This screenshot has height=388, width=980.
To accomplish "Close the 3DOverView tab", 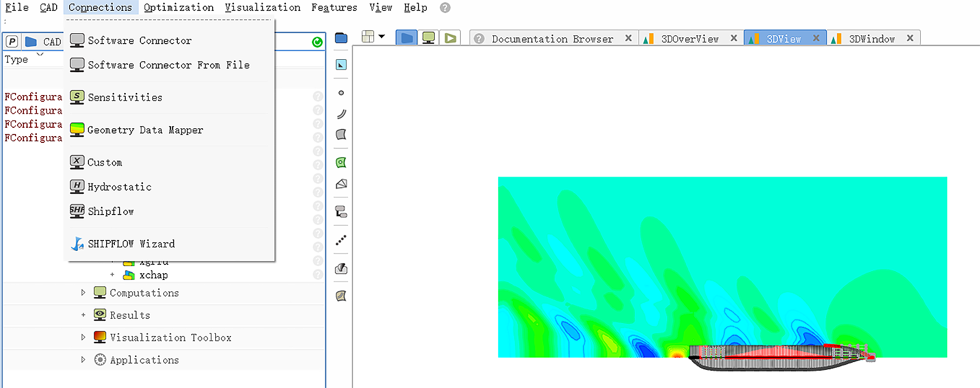I will coord(734,38).
